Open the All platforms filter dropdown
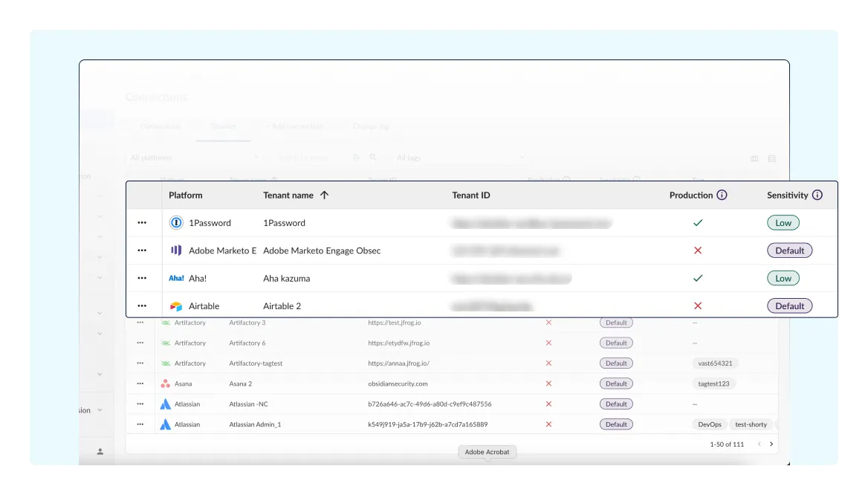 pos(194,158)
